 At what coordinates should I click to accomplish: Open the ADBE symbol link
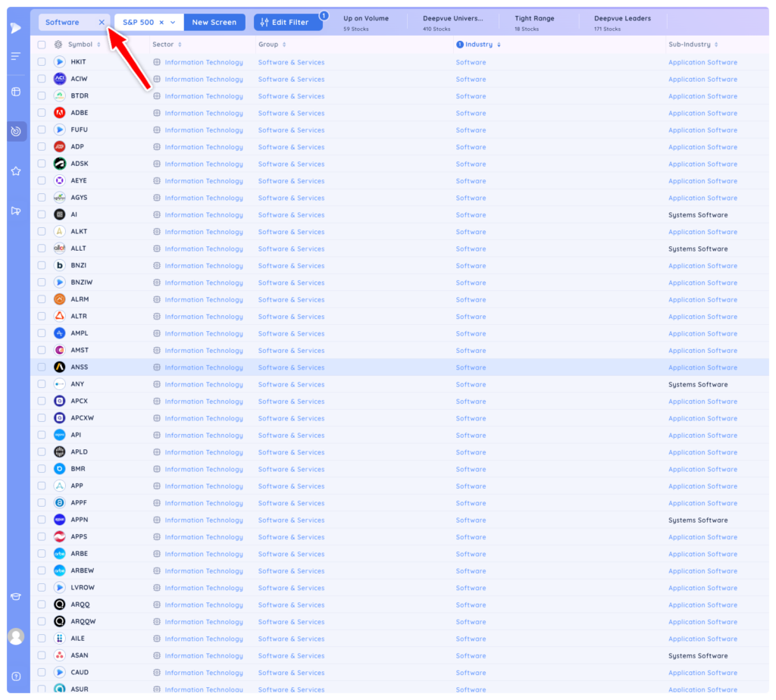pos(79,113)
